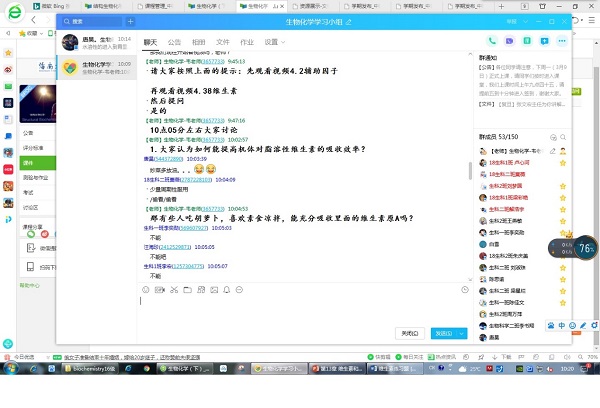Click the 发送 send button
Image resolution: width=600 pixels, height=408 pixels.
[x=444, y=333]
